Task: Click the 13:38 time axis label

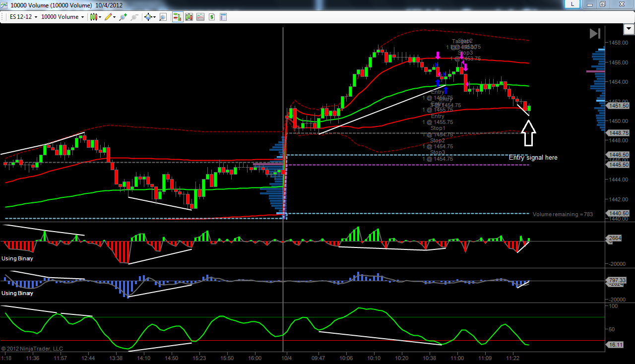Action: [x=116, y=358]
